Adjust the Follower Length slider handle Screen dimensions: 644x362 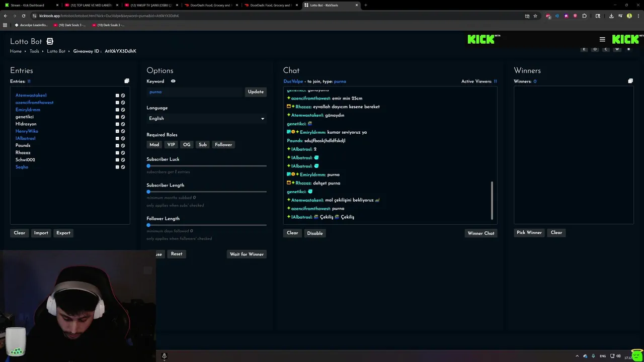point(148,225)
